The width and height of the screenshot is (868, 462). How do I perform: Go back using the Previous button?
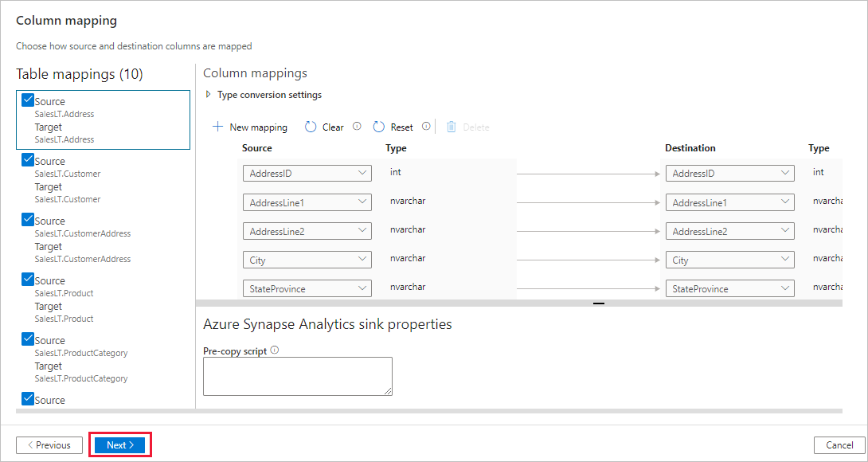pyautogui.click(x=49, y=444)
